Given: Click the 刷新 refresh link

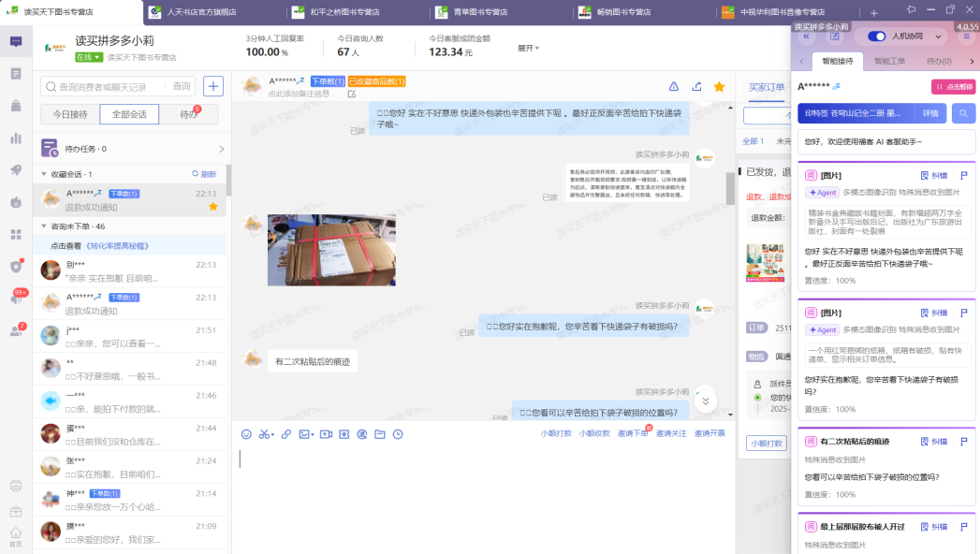Looking at the screenshot, I should pos(204,174).
